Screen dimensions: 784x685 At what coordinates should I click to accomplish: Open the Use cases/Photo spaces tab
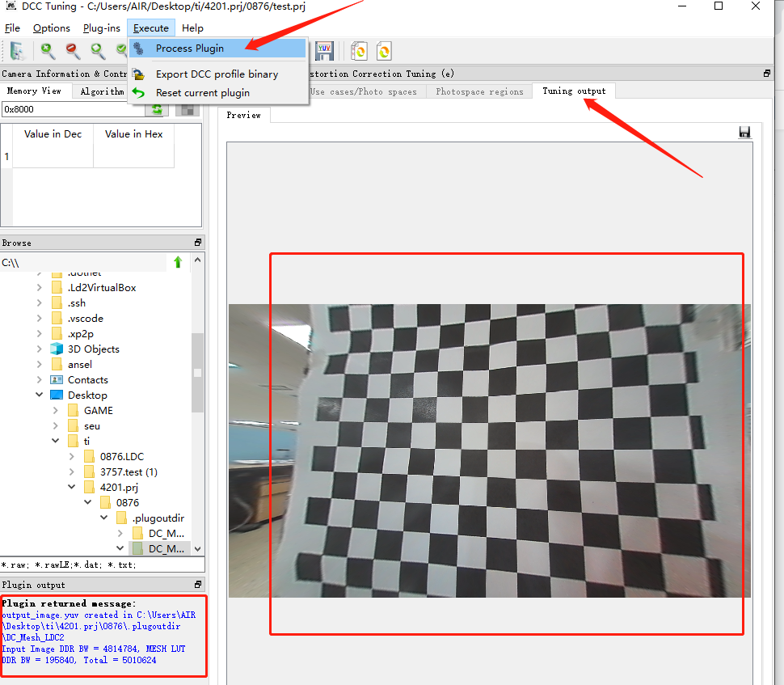pos(364,91)
